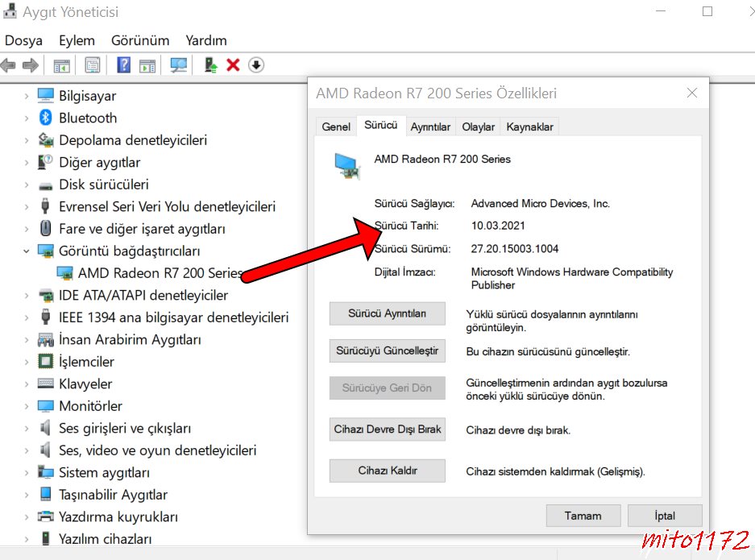This screenshot has height=560, width=755.
Task: Click the Bluetooth category icon
Action: pyautogui.click(x=46, y=118)
